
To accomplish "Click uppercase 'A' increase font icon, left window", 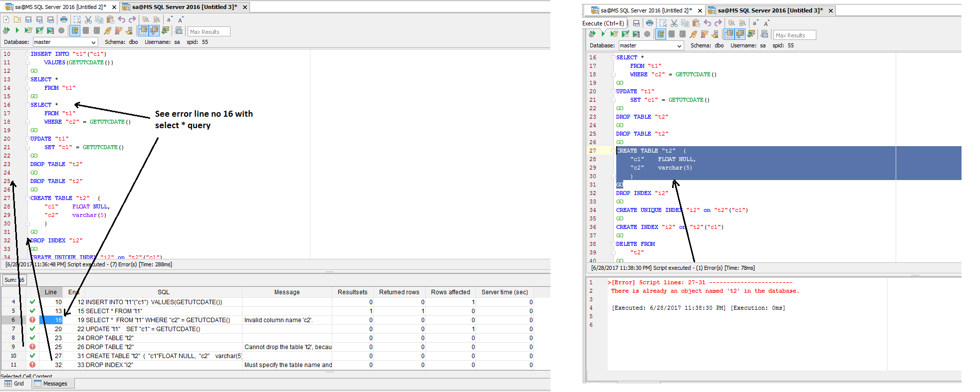I will [181, 19].
